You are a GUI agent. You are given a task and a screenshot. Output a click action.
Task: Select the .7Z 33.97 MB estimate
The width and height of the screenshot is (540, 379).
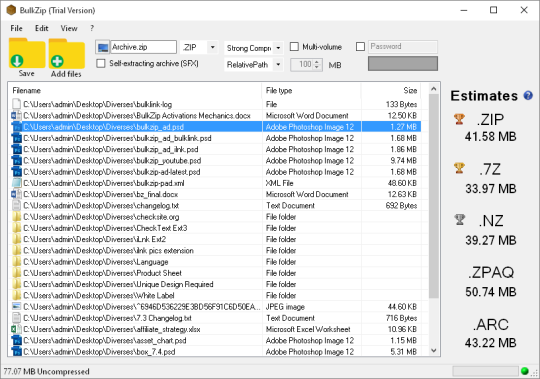(x=490, y=178)
